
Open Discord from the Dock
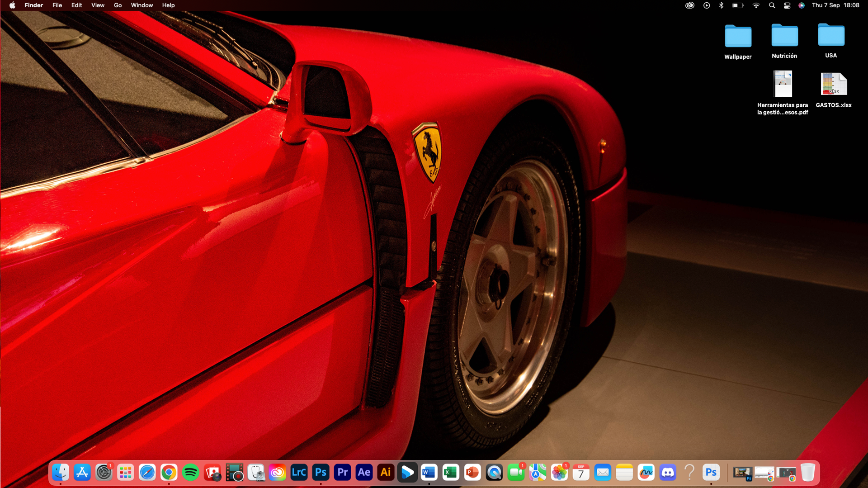point(668,473)
